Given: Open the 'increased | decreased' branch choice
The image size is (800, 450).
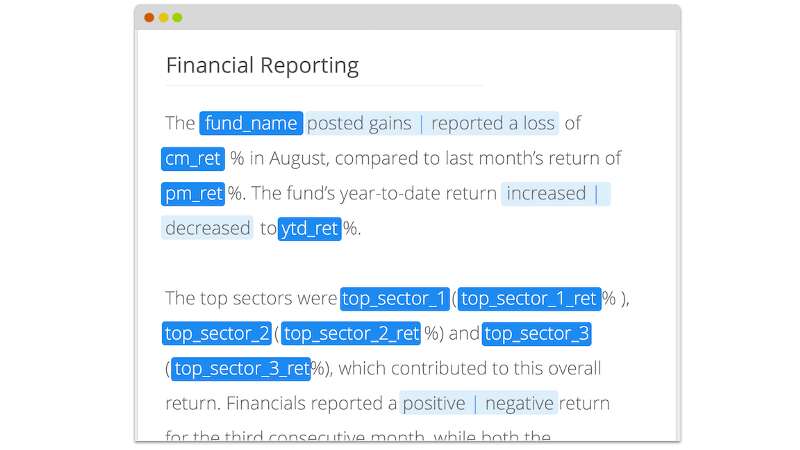Looking at the screenshot, I should pyautogui.click(x=555, y=193).
